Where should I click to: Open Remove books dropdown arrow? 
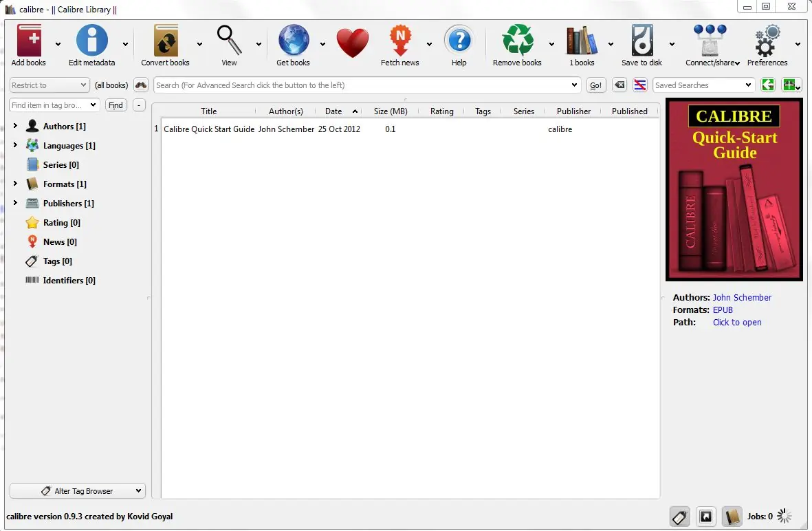point(551,45)
